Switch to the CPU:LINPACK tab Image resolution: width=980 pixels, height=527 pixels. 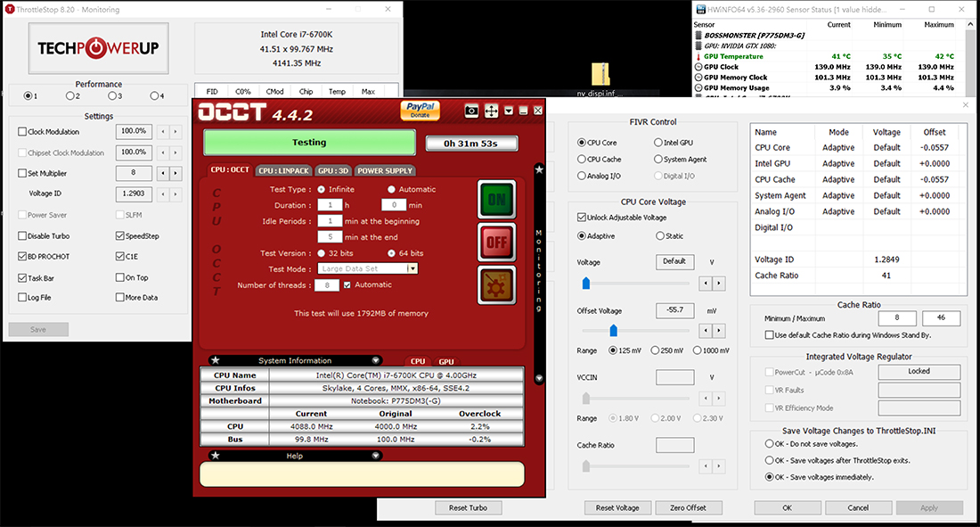click(283, 170)
